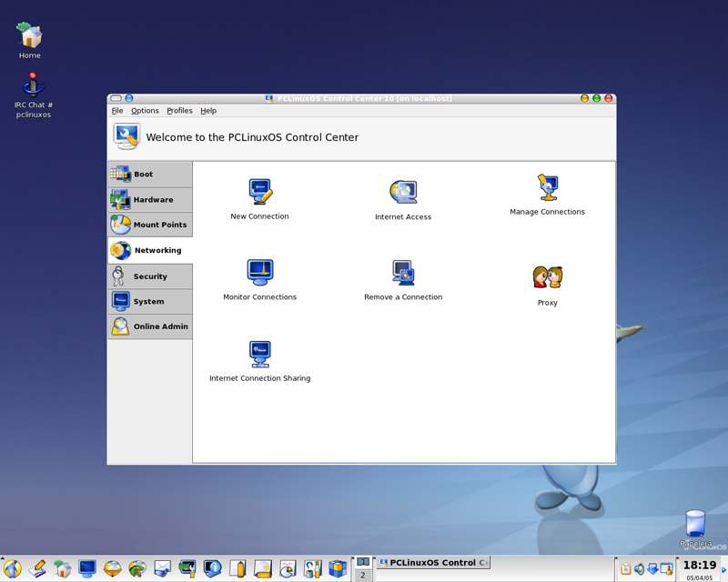Switch to virtual desktop 1 in pager
Screen dimensions: 728x582
pos(363,562)
